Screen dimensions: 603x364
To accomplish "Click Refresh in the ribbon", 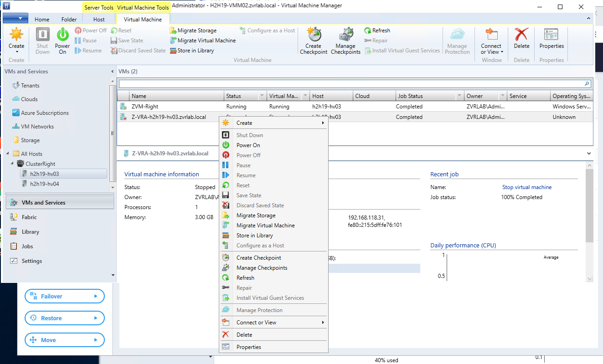I will click(377, 31).
